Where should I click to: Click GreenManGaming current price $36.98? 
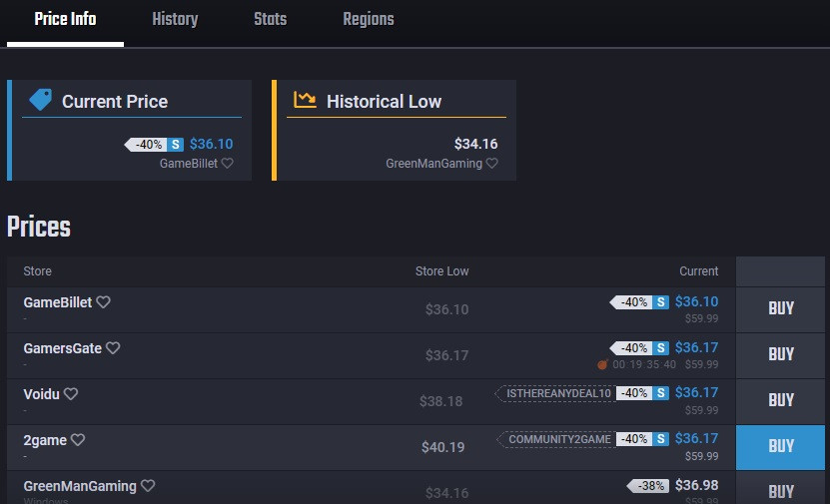(x=696, y=485)
